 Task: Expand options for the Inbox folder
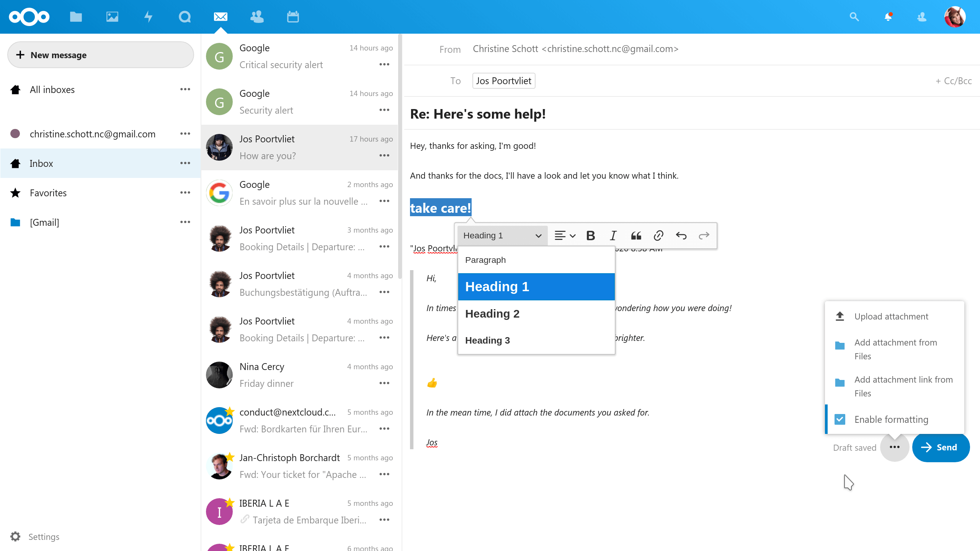185,163
